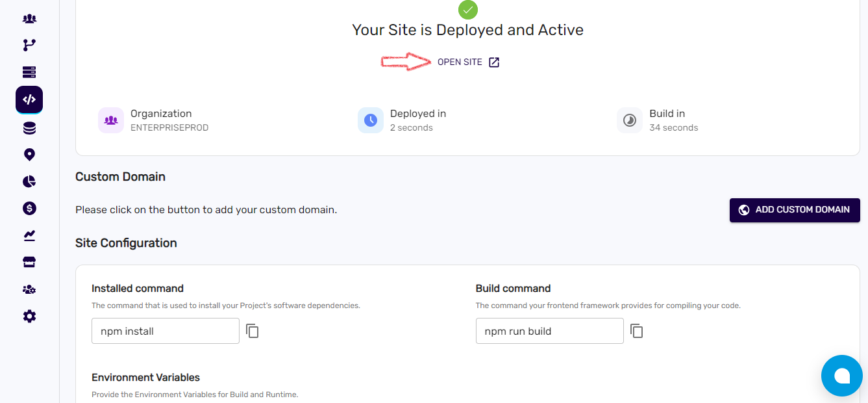Viewport: 868px width, 403px height.
Task: Click the Build command input field
Action: click(549, 331)
